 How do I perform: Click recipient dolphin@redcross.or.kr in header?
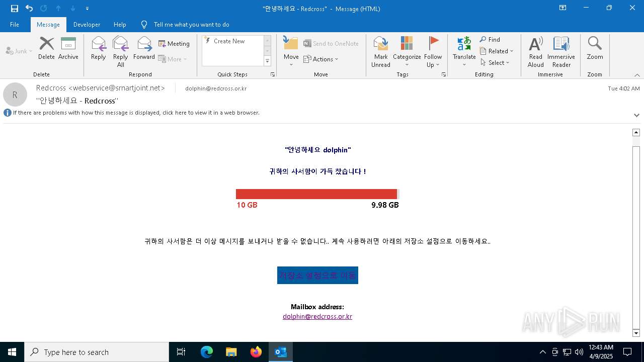pyautogui.click(x=216, y=88)
